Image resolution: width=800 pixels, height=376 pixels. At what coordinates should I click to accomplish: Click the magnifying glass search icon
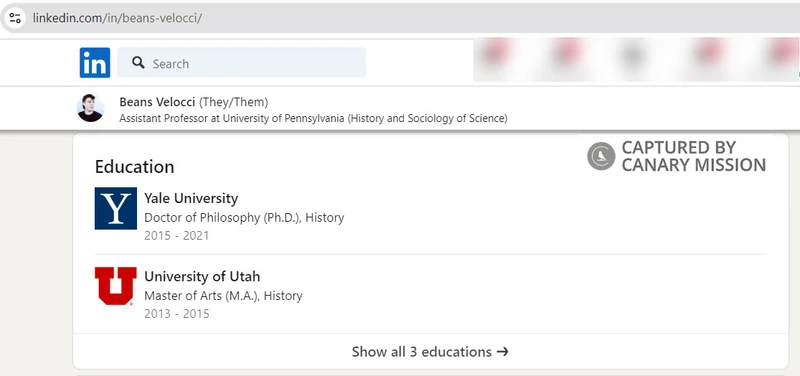coord(138,63)
